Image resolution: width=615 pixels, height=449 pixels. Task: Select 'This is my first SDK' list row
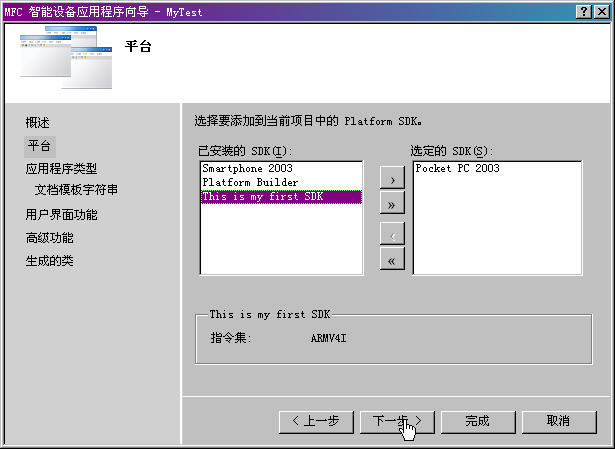tap(281, 197)
